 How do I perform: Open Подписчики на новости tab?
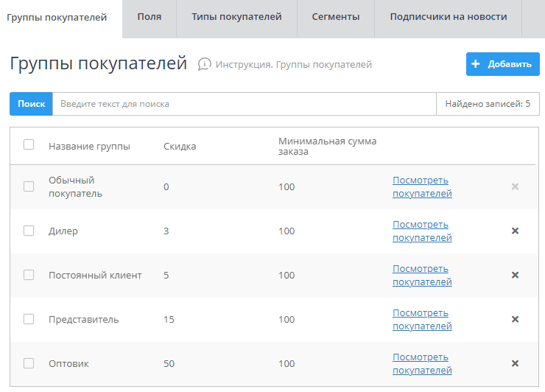[x=448, y=17]
